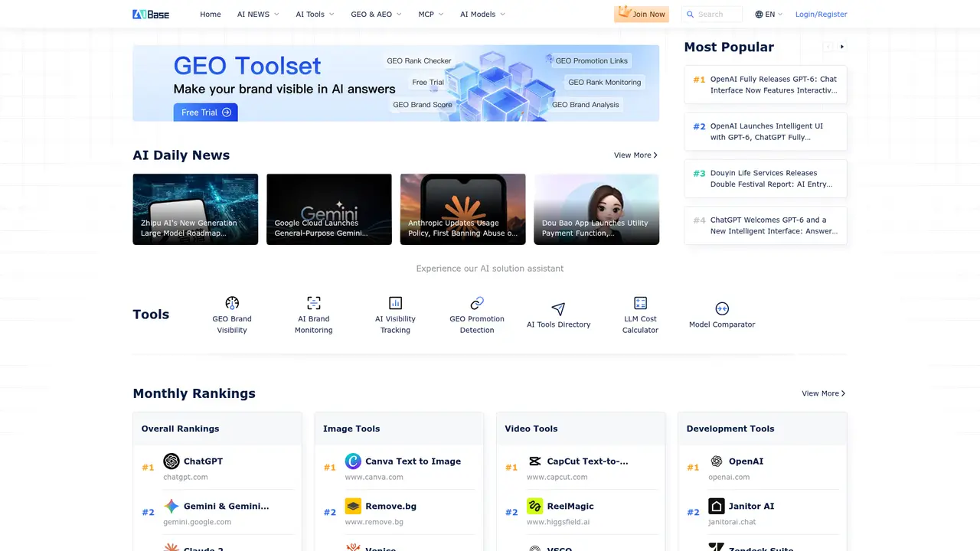Image resolution: width=980 pixels, height=551 pixels.
Task: Open the AI Tools Directory paper-plane icon
Action: coord(559,308)
